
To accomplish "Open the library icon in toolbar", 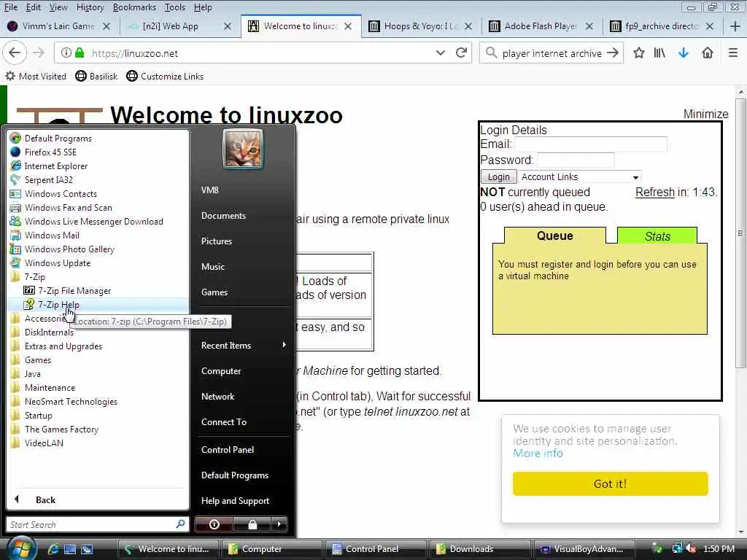I will point(659,52).
